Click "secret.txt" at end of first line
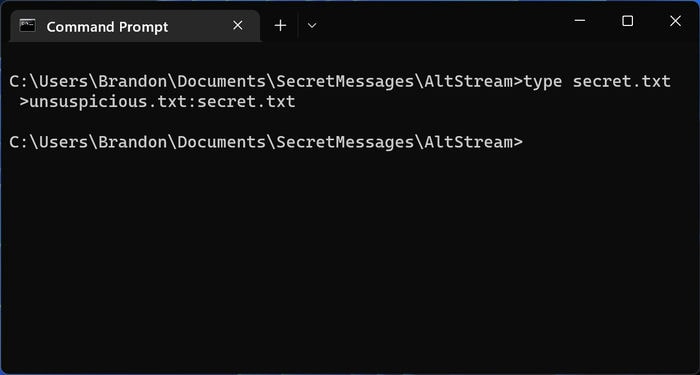 click(x=621, y=81)
